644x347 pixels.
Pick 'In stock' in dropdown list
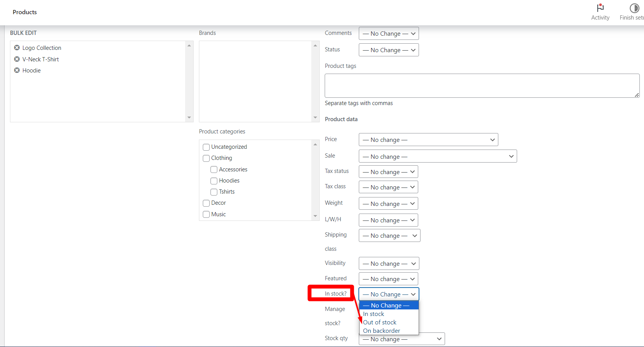point(374,314)
